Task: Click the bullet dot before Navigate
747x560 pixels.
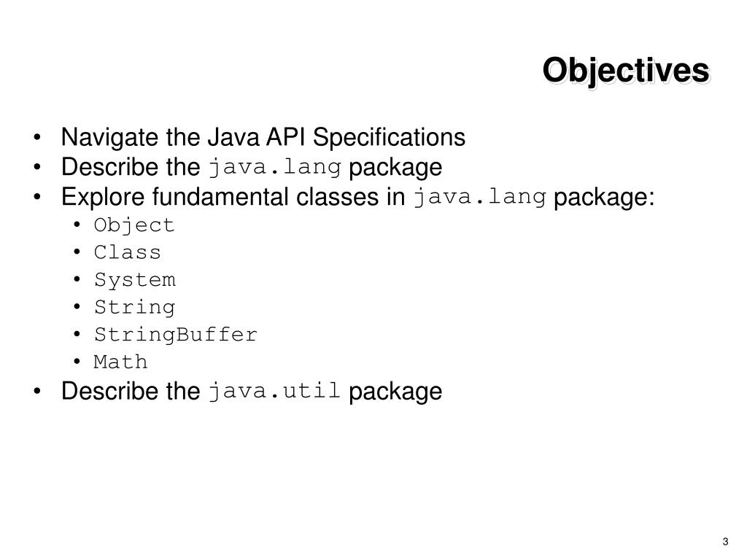Action: click(x=37, y=138)
